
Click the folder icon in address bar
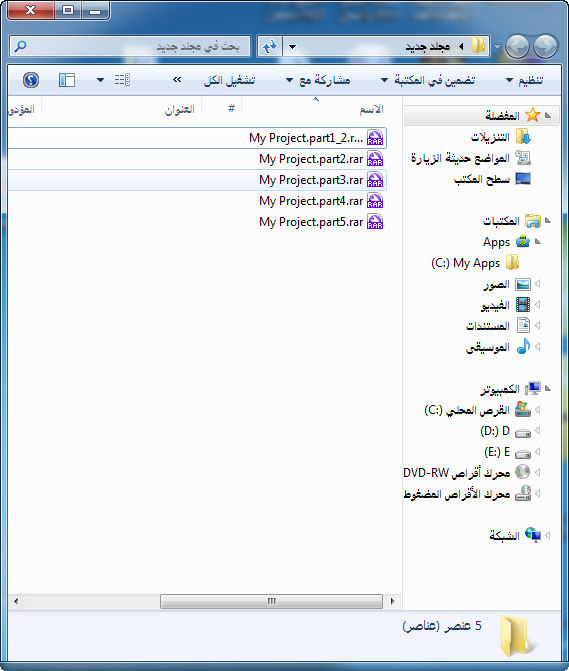pyautogui.click(x=479, y=45)
